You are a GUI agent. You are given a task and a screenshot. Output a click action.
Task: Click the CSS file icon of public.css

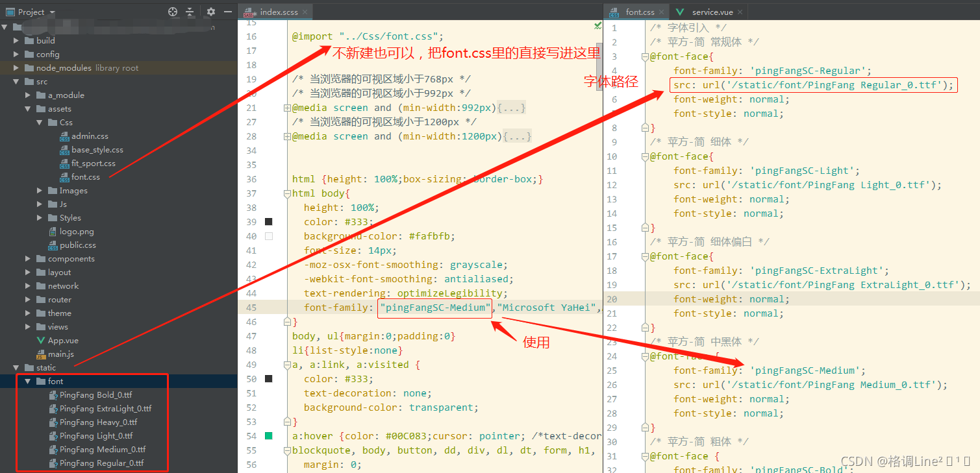click(x=53, y=245)
